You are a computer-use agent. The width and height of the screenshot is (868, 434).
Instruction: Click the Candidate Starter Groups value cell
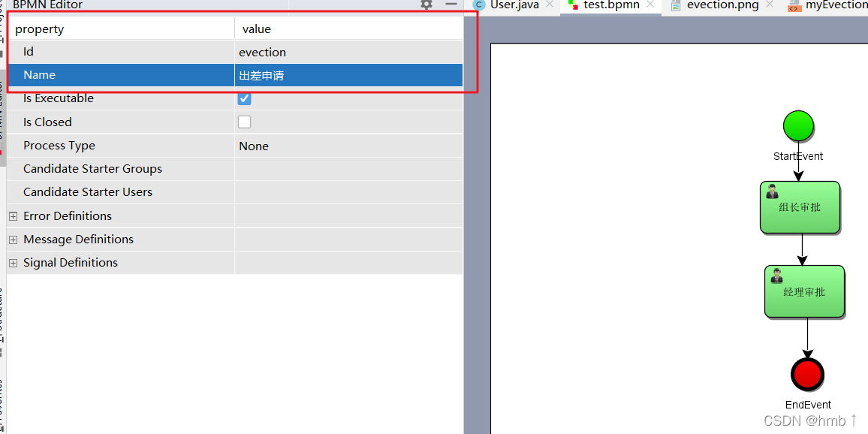coord(348,169)
